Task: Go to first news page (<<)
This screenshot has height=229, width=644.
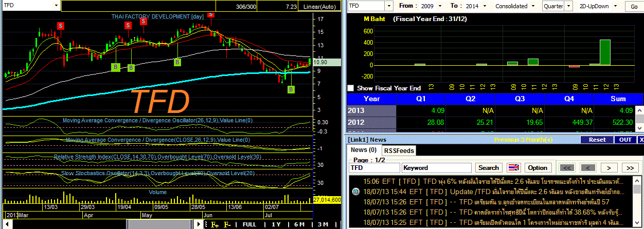Action: [x=566, y=168]
